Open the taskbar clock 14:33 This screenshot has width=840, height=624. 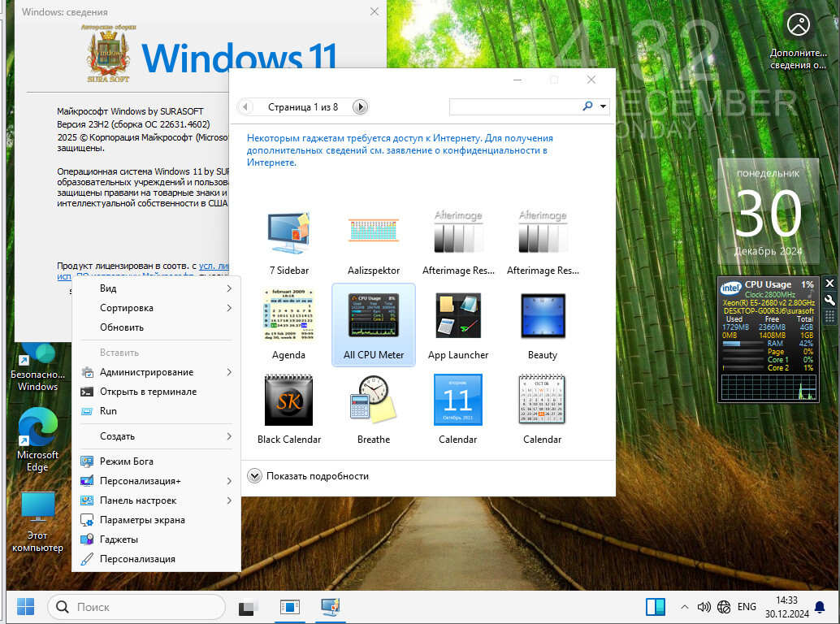tap(786, 607)
